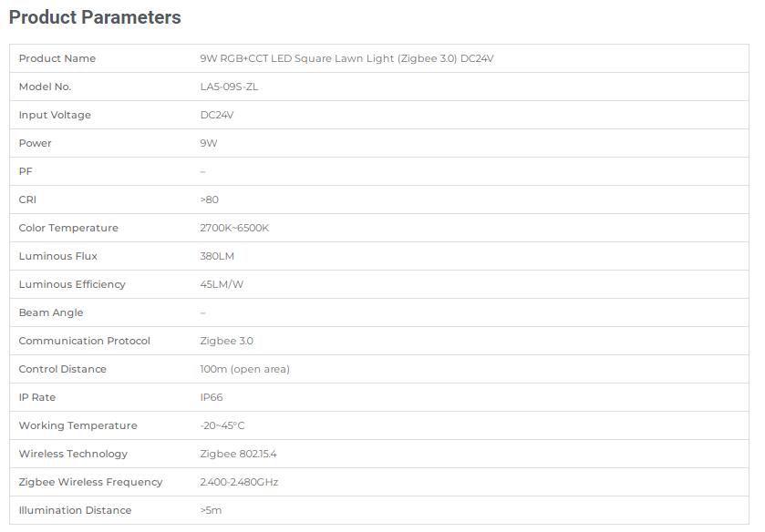The image size is (765, 532).
Task: Select the Color Temperature value 2700K~6500K
Action: click(234, 229)
